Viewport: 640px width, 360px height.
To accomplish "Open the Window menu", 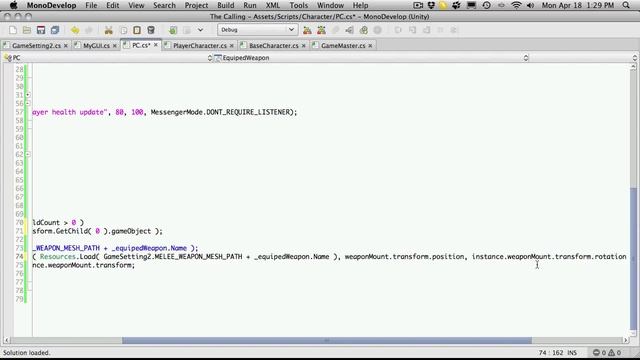I will pyautogui.click(x=330, y=5).
